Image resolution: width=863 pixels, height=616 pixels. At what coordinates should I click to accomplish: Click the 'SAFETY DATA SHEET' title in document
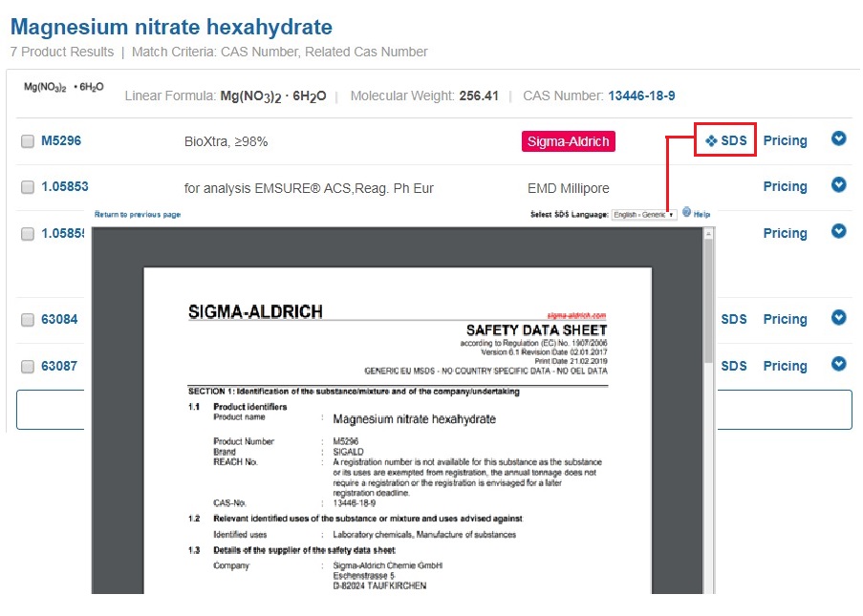tap(536, 330)
